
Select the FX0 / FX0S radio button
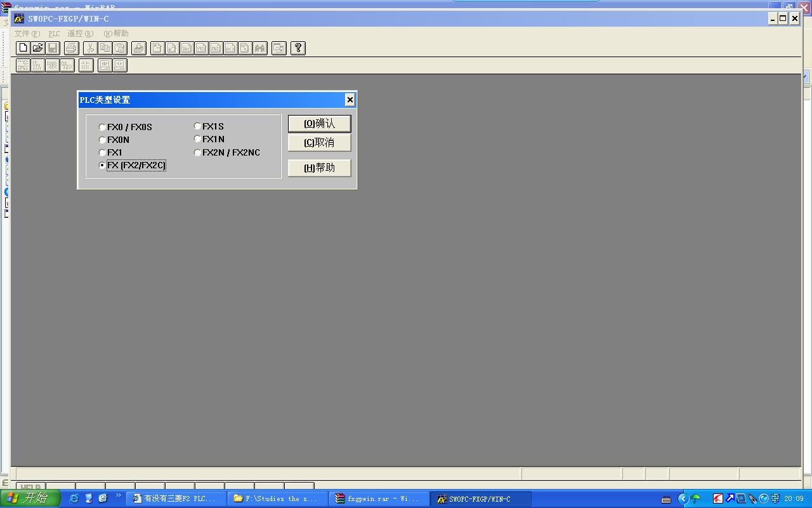(x=103, y=128)
